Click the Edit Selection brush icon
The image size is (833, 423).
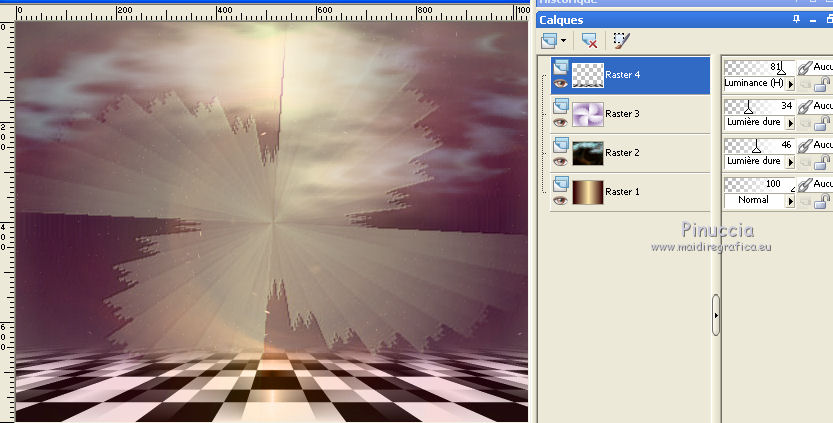622,40
